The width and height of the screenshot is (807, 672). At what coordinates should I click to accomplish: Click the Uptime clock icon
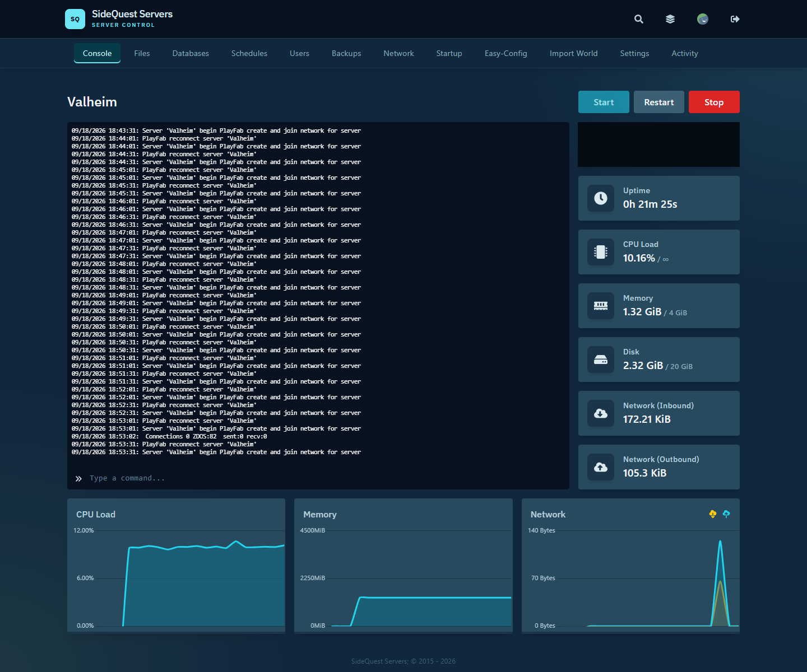(x=601, y=198)
